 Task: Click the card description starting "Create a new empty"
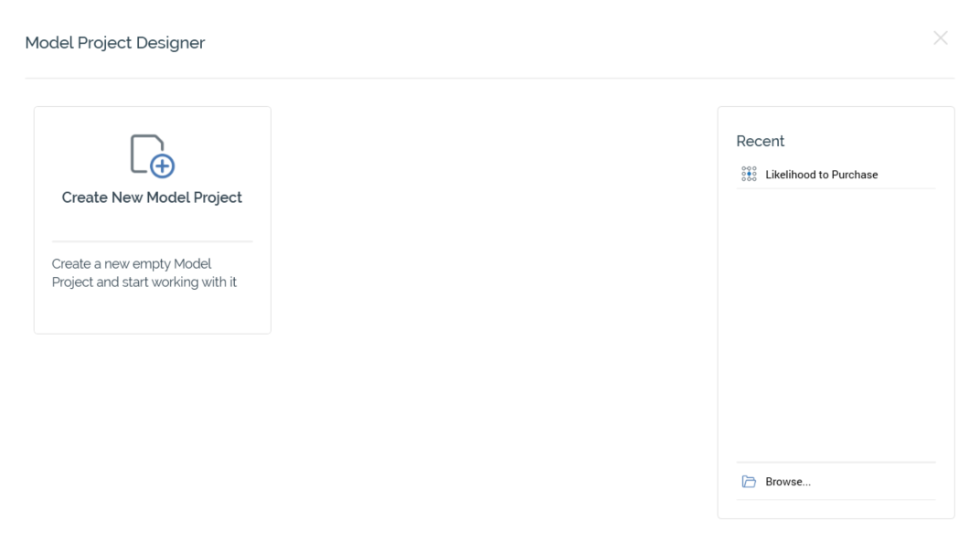[x=144, y=273]
